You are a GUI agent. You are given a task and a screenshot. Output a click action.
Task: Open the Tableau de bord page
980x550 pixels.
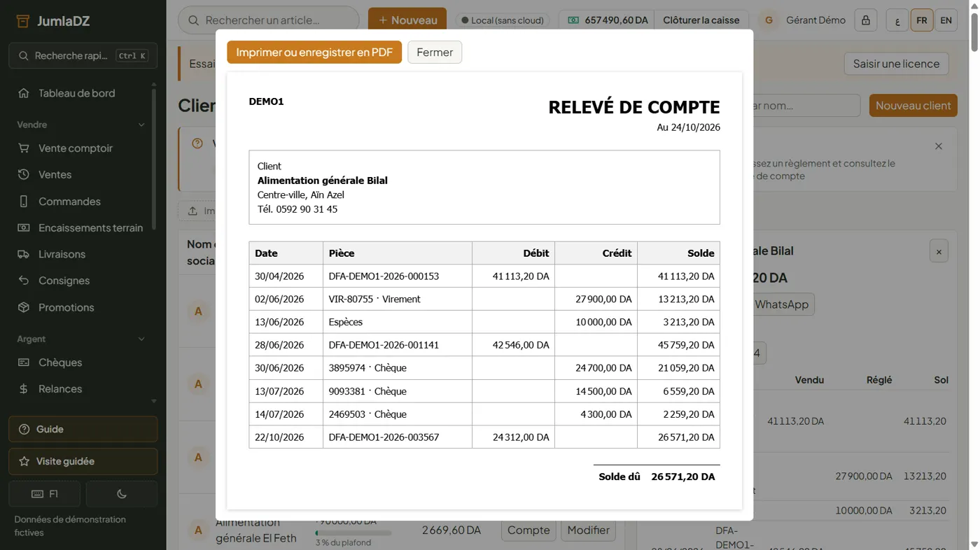point(76,93)
